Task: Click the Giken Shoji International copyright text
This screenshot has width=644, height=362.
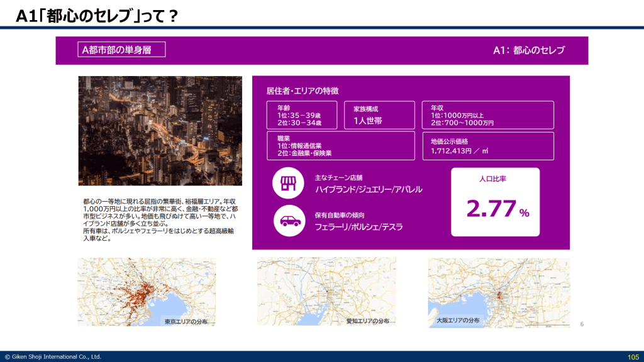Action: coord(53,357)
